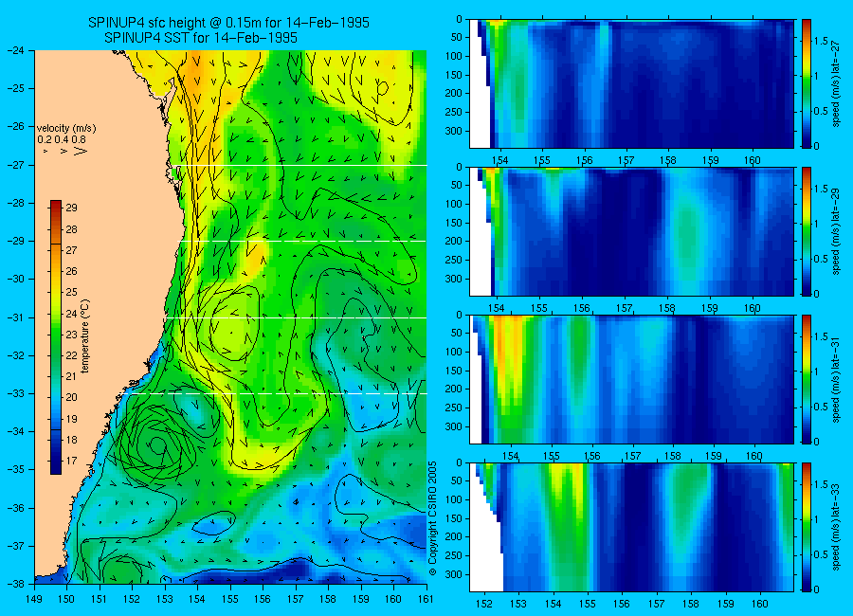
Task: Click the "24" tick on the temperature colorbar
Action: point(72,314)
